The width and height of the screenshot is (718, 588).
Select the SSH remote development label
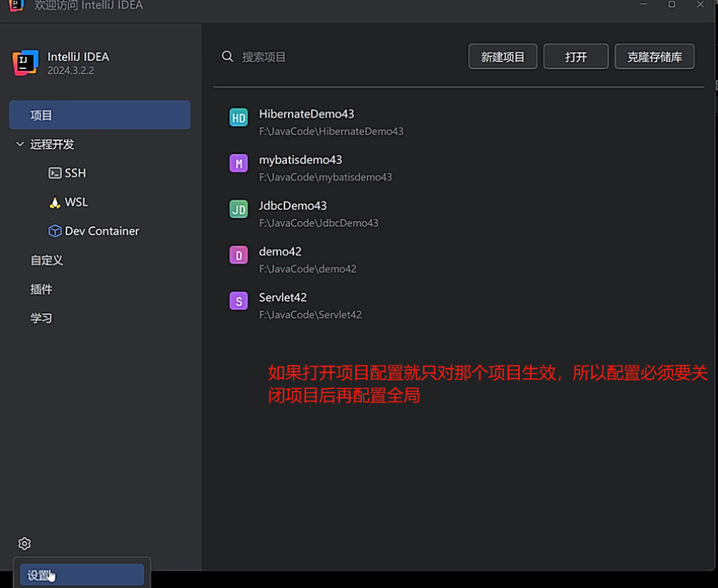pos(76,173)
